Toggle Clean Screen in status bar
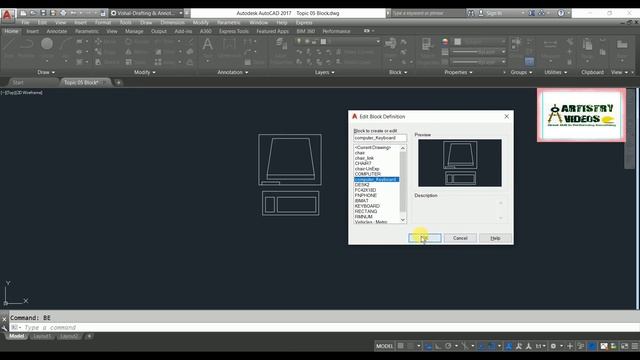 624,346
